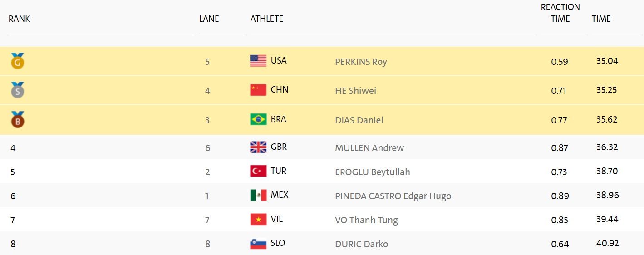Click the Mexico flag icon
Image resolution: width=644 pixels, height=255 pixels.
click(x=258, y=195)
